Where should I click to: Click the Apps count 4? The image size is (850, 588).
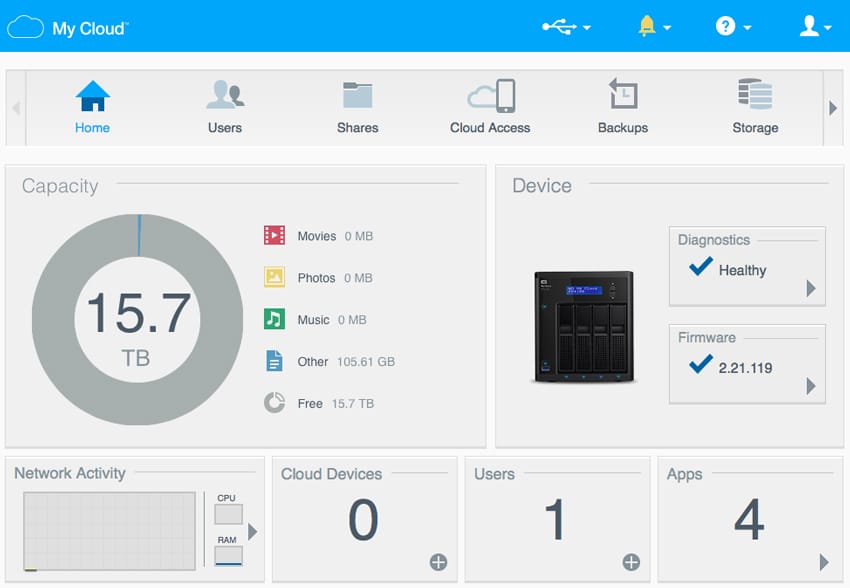(749, 520)
